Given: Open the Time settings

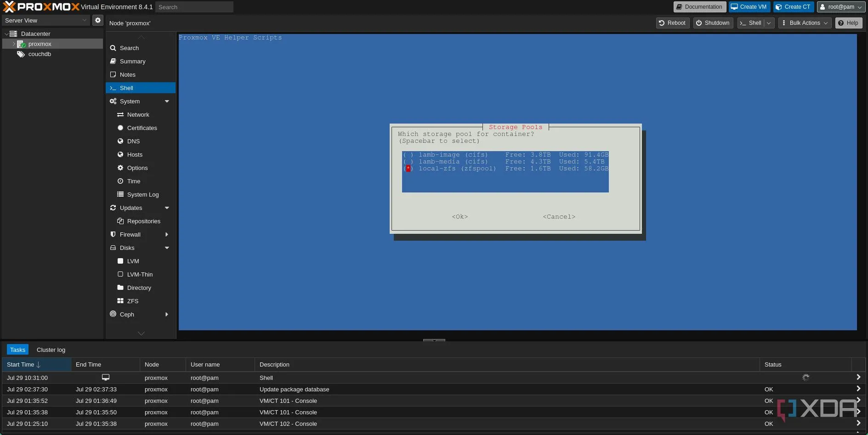Looking at the screenshot, I should (133, 181).
